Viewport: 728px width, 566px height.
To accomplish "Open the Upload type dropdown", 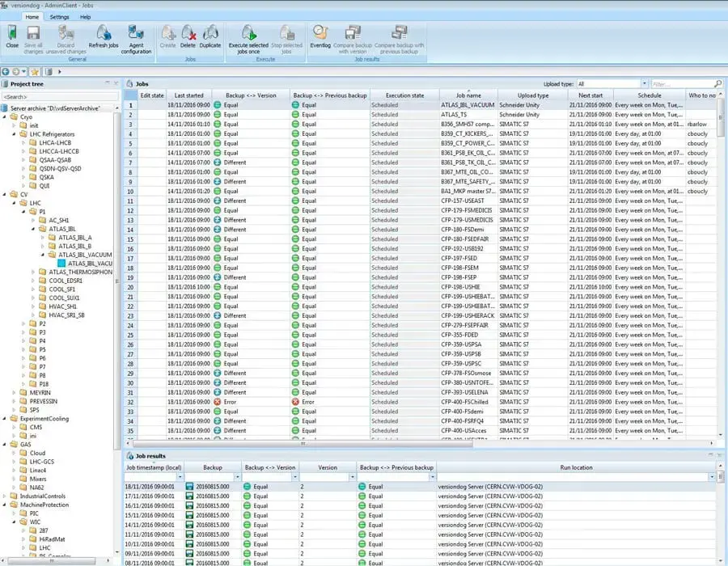I will 645,84.
